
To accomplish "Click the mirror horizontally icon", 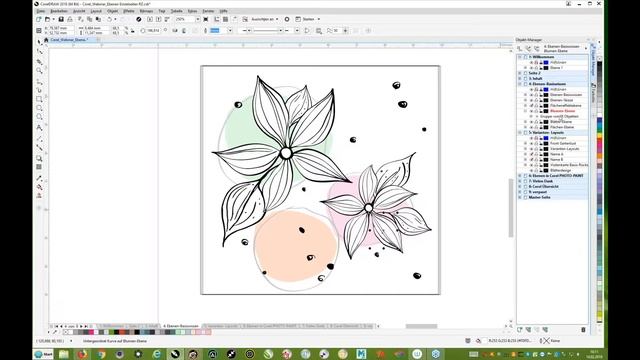I will pos(175,31).
